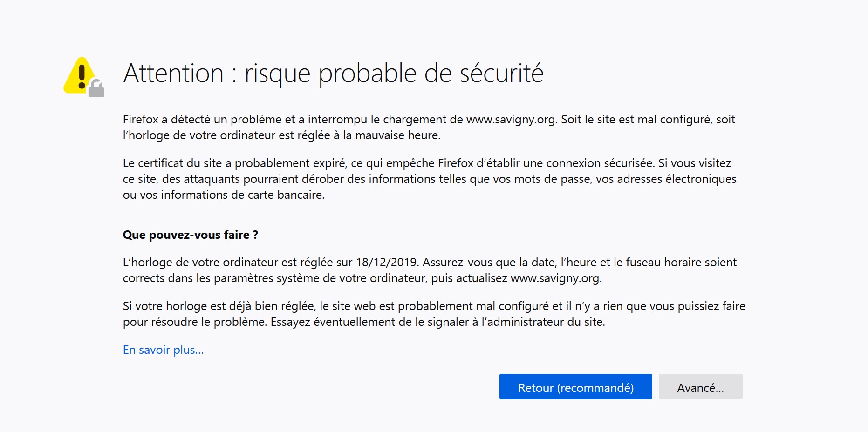Click the word "Firefox" starting the first paragraph
The image size is (868, 432).
click(141, 120)
